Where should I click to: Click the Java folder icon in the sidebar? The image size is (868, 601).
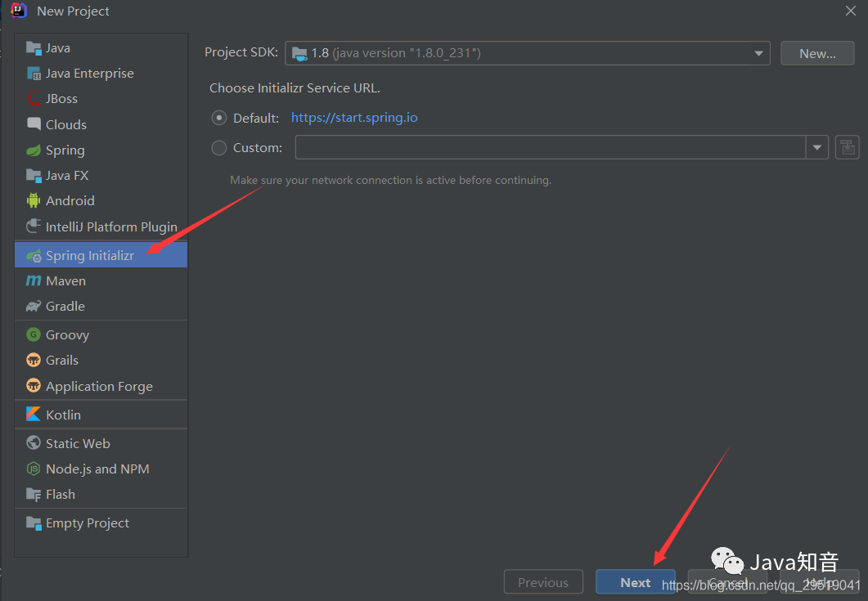pos(34,48)
